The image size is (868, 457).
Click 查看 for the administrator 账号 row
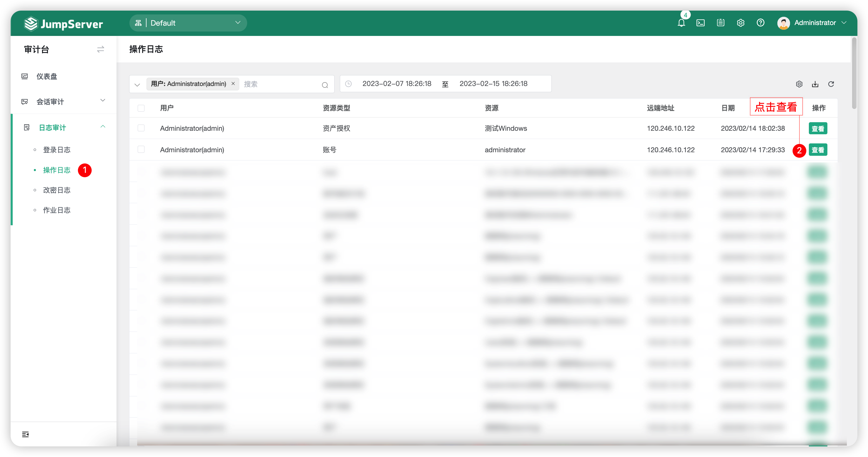(817, 150)
